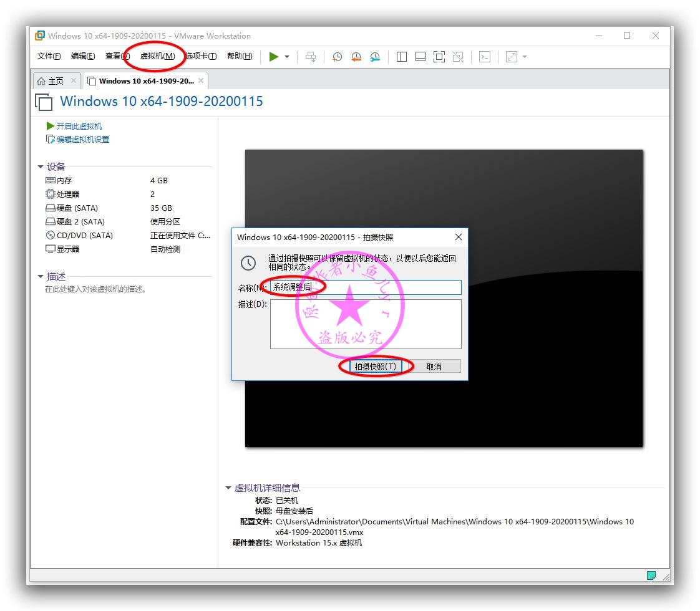Open the 文件(F) menu
Viewport: 700px width, 611px height.
click(49, 56)
